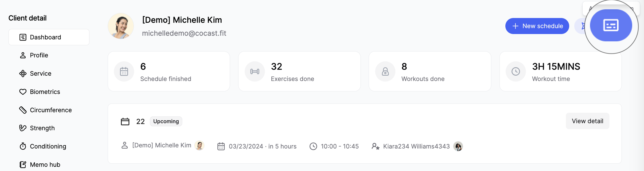Screen dimensions: 644x171
Task: Click the blue card icon button
Action: [611, 25]
